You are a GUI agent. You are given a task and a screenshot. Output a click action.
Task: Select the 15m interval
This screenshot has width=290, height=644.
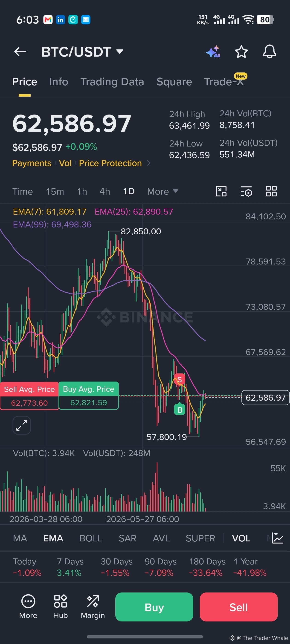coord(55,192)
